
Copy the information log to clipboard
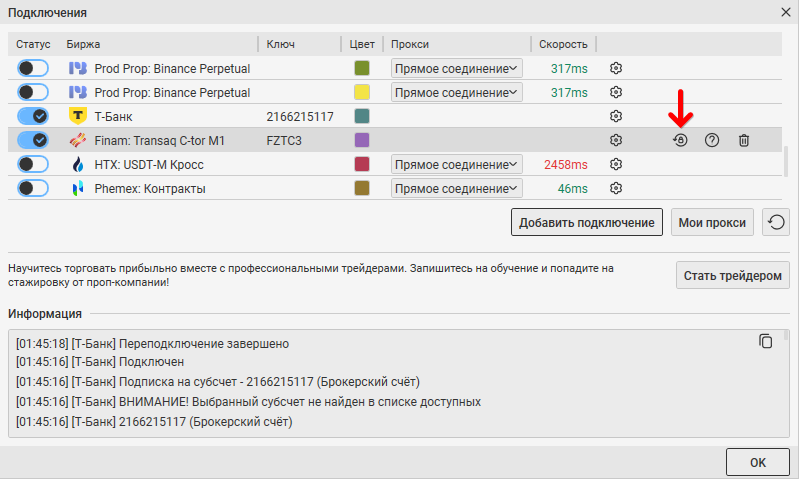click(x=766, y=342)
